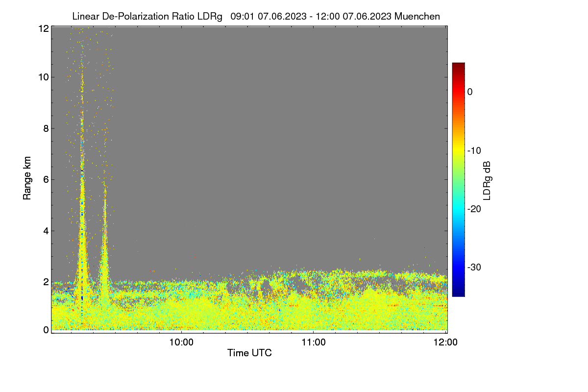Image resolution: width=588 pixels, height=392 pixels.
Task: Click the 10:00 time axis tick label
Action: point(181,343)
